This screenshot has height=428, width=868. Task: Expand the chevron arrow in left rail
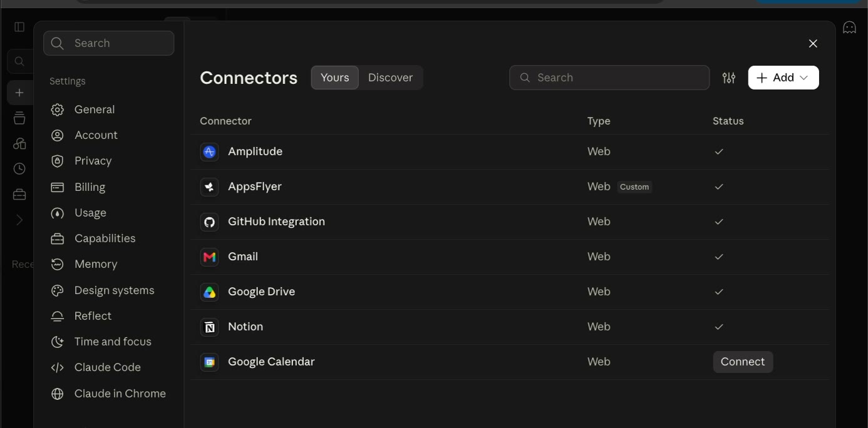point(19,220)
